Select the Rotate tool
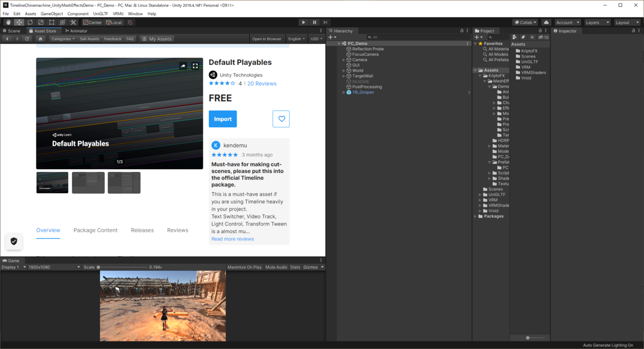Viewport: 644px width, 349px height. pyautogui.click(x=30, y=23)
